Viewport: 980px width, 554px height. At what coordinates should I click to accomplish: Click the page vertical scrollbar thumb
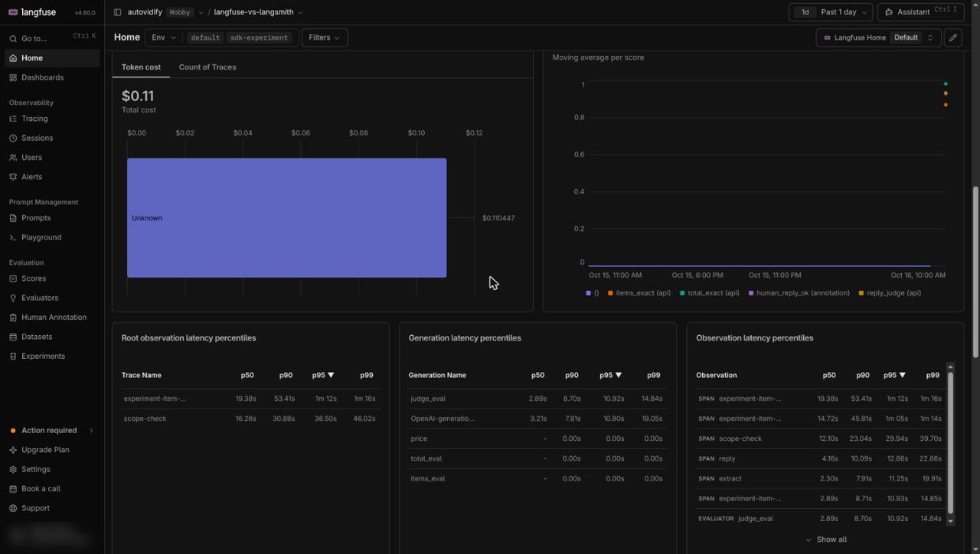coord(975,272)
